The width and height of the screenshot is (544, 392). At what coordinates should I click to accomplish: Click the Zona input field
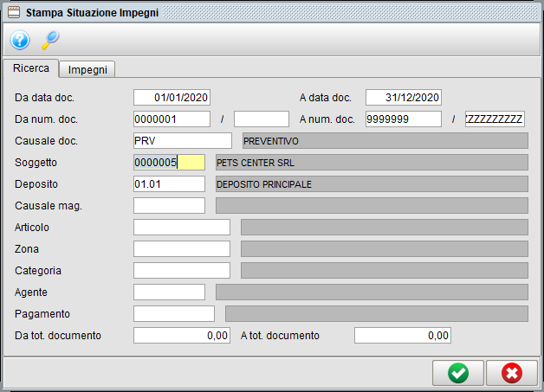coord(181,248)
